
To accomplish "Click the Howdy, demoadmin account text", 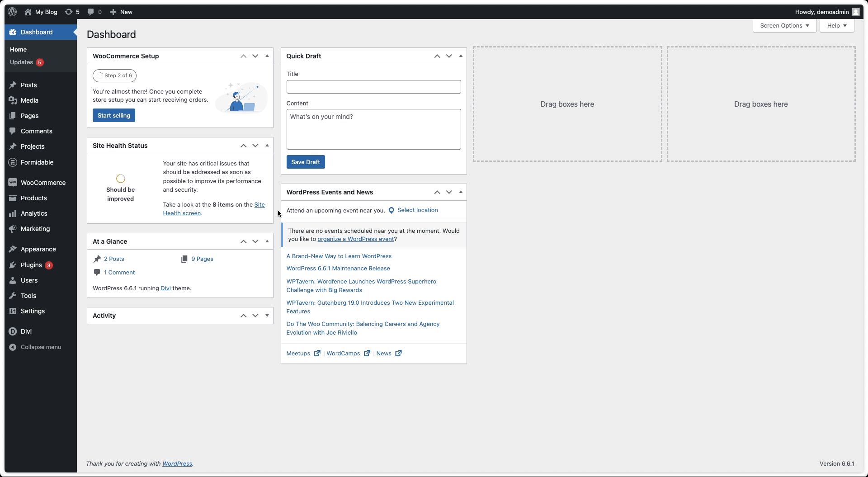I will point(822,12).
